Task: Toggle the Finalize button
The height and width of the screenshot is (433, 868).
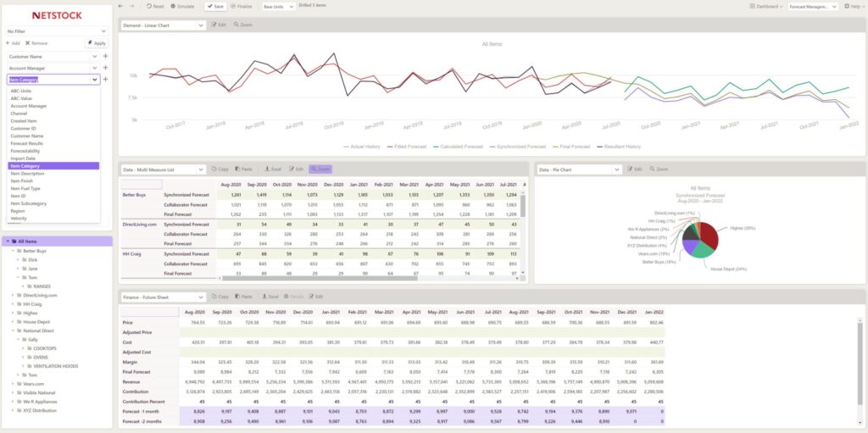Action: (x=241, y=6)
